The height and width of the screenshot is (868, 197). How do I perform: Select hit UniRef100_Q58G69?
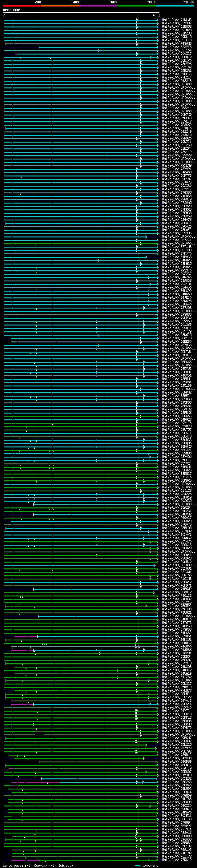(x=177, y=125)
